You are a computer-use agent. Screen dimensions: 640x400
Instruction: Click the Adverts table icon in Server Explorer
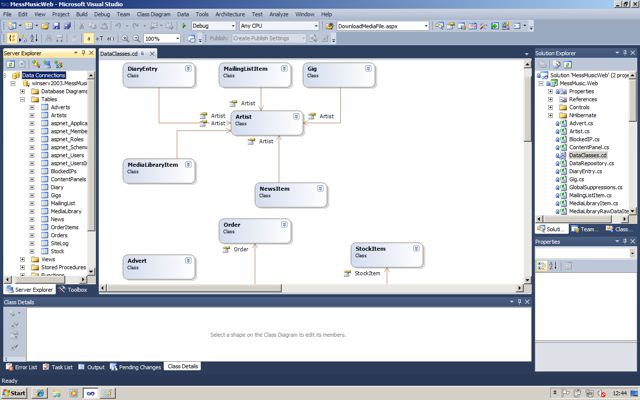[x=45, y=107]
